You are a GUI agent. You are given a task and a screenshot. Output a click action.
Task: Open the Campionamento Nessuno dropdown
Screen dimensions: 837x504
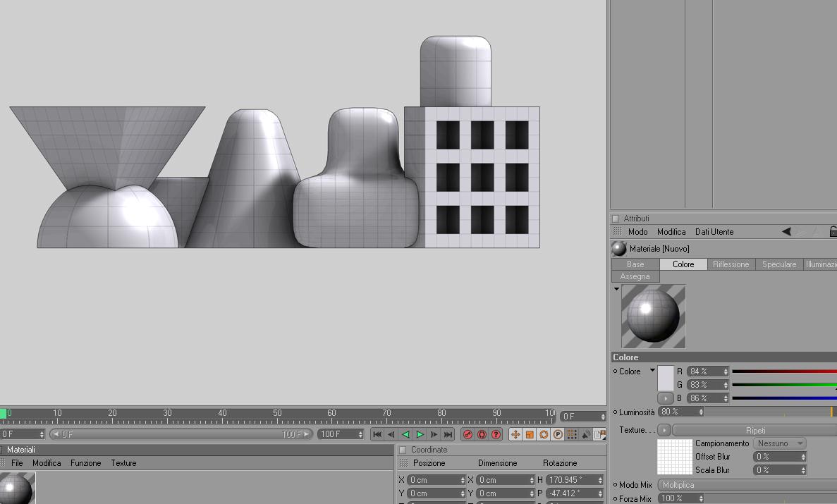point(779,443)
